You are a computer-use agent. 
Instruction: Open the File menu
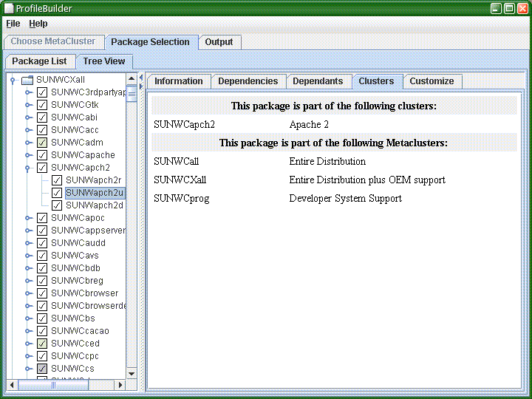click(13, 24)
